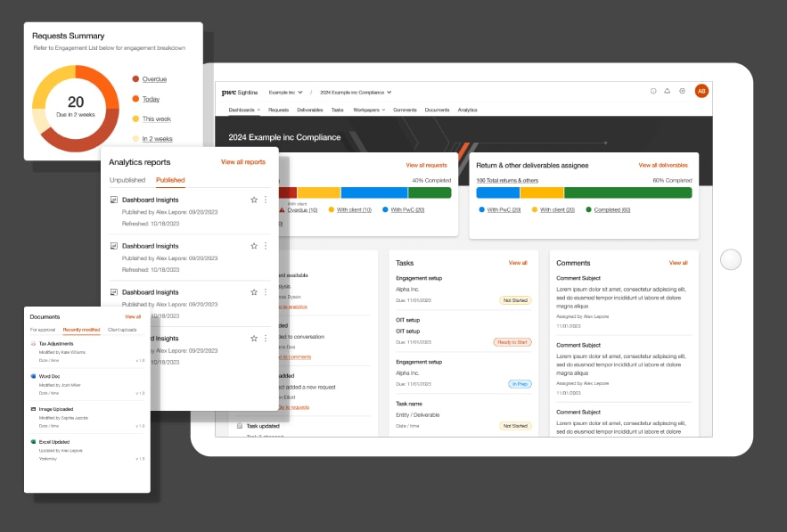Open the notifications bell icon

[x=668, y=91]
